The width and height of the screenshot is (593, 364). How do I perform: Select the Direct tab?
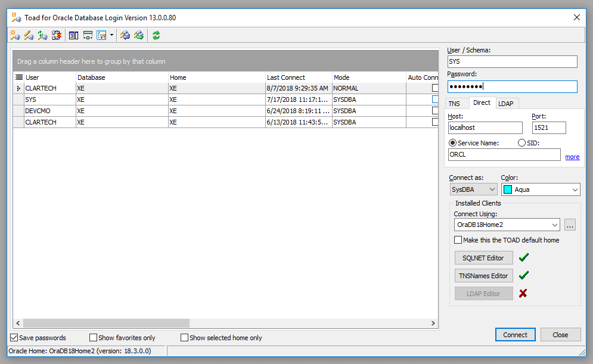click(x=482, y=103)
